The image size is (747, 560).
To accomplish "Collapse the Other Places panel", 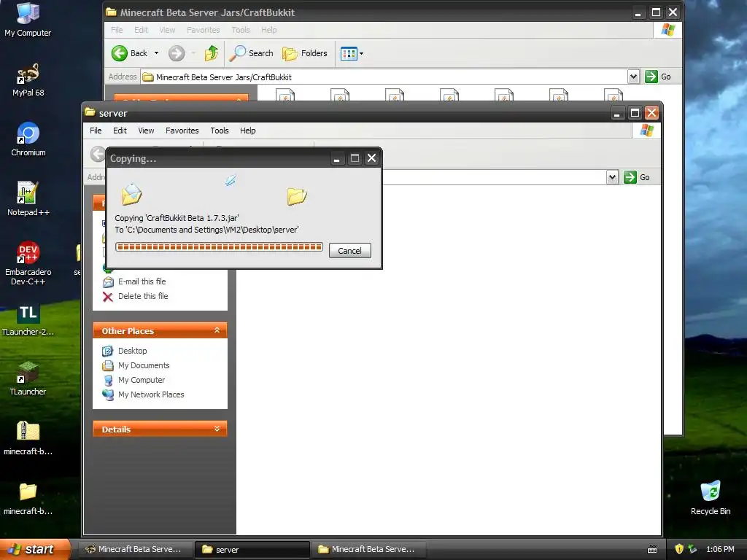I will 217,330.
